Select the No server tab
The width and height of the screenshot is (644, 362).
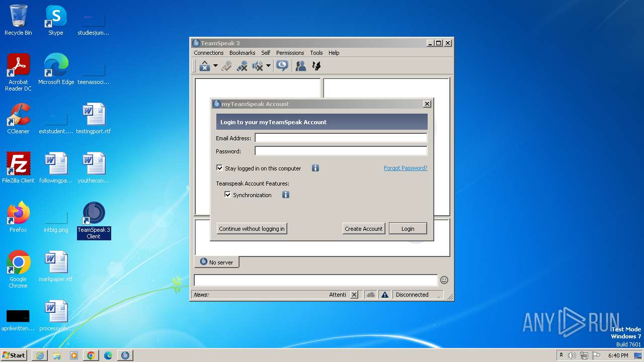click(217, 262)
